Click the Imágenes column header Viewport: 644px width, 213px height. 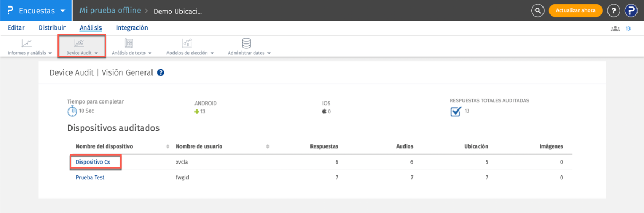click(x=551, y=146)
